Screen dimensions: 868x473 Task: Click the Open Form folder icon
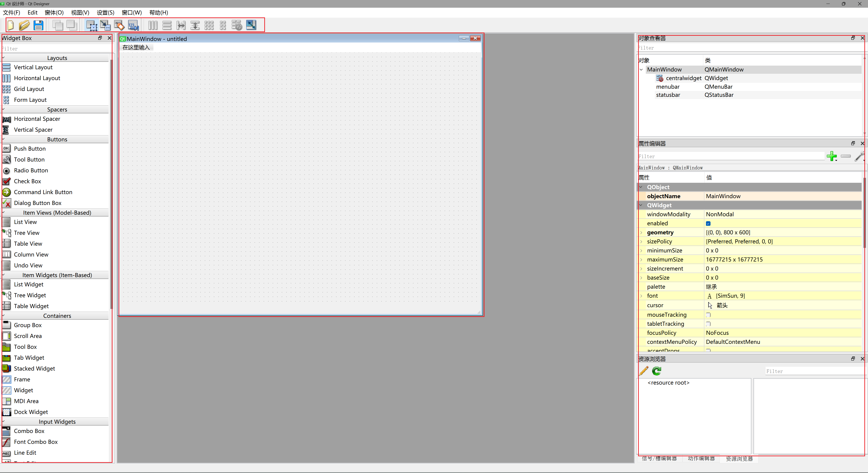24,25
